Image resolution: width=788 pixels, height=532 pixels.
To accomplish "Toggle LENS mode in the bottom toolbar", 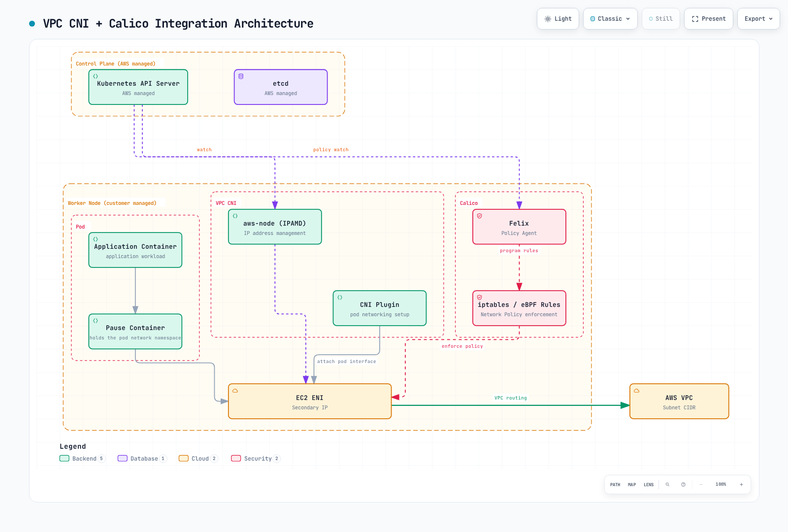I will 649,485.
